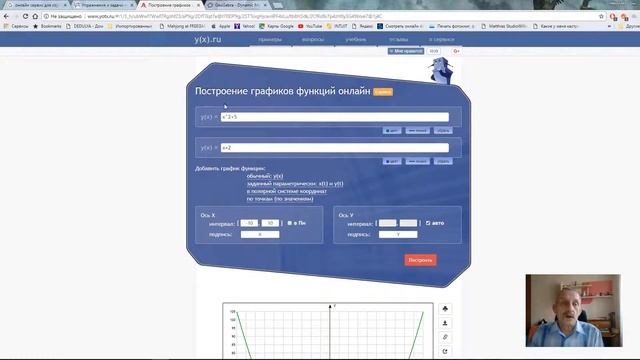Click the Google+ share button

(456, 51)
